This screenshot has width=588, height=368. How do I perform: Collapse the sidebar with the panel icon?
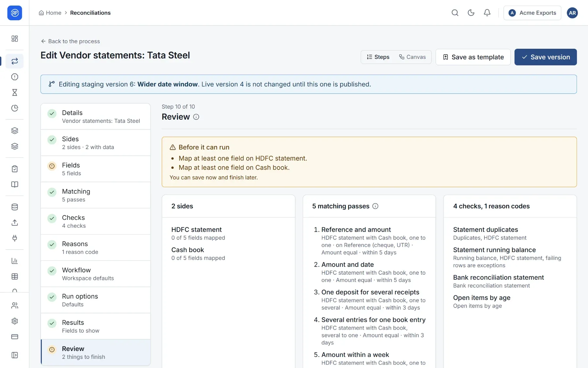(x=15, y=355)
